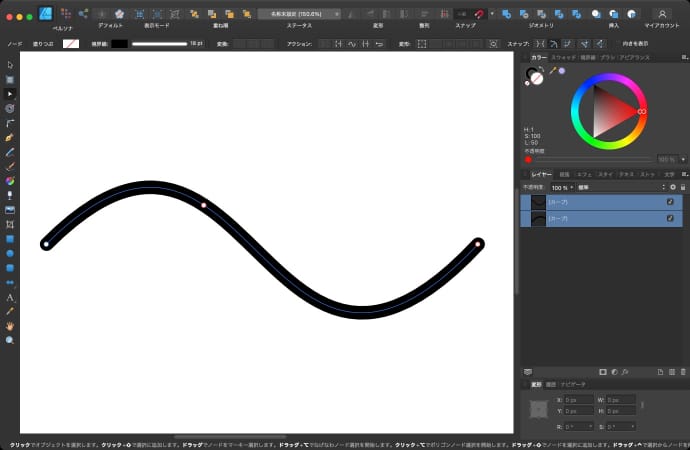Switch to the Navigator (ナビゲータ) tab
The image size is (690, 450).
(573, 384)
